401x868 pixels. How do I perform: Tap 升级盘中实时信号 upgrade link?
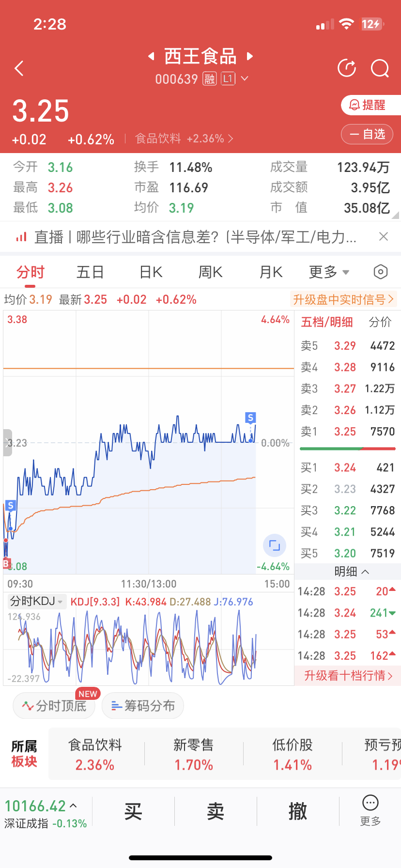343,299
